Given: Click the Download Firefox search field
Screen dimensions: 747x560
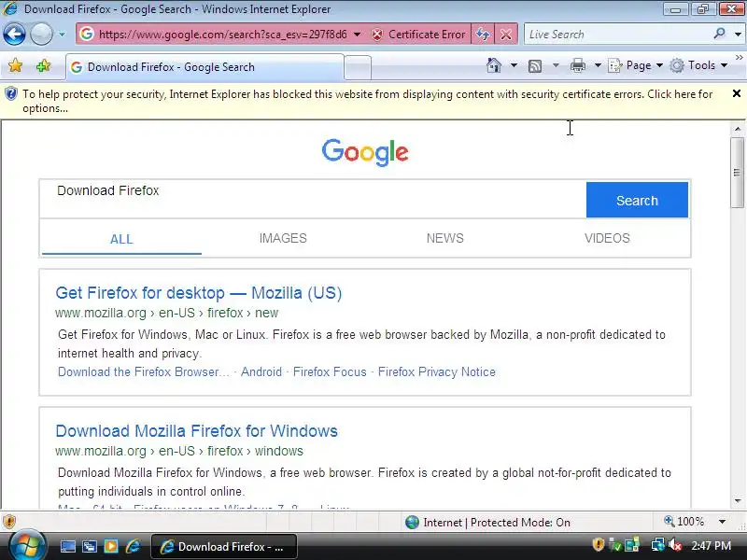Looking at the screenshot, I should [313, 199].
